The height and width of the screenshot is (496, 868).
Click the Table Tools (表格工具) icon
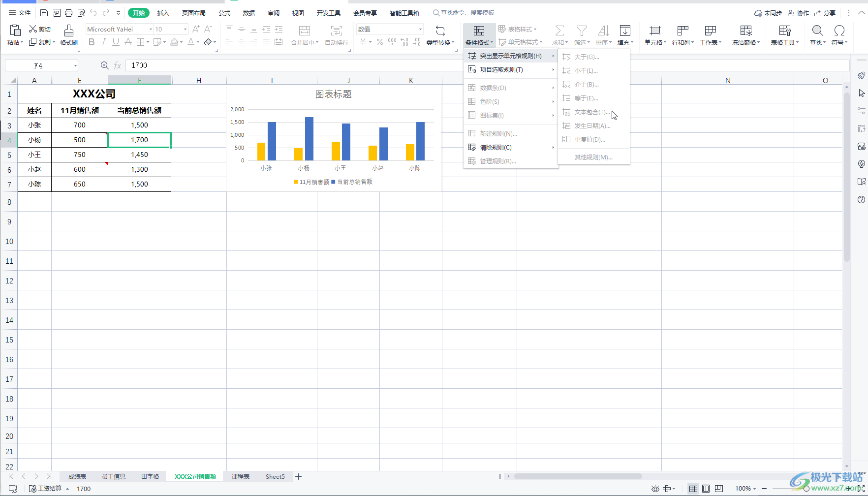pos(785,31)
